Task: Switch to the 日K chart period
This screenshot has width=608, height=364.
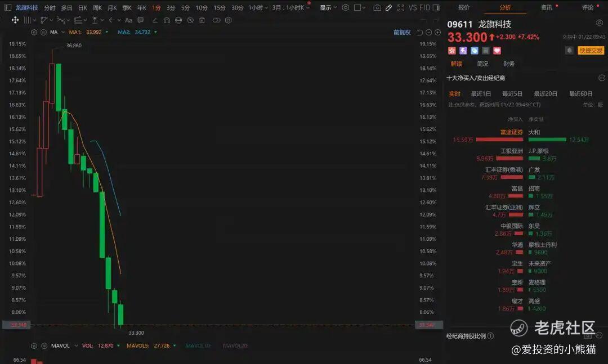Action: coord(83,8)
